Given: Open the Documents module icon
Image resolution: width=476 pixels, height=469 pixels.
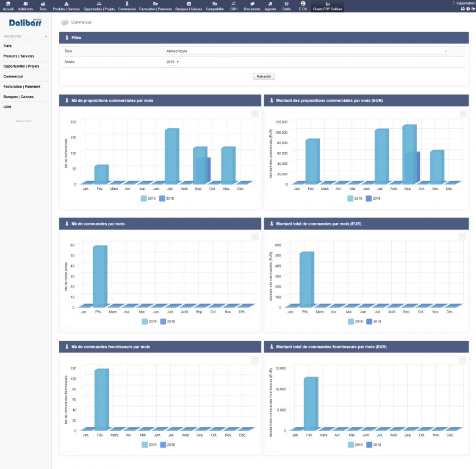Looking at the screenshot, I should point(252,4).
